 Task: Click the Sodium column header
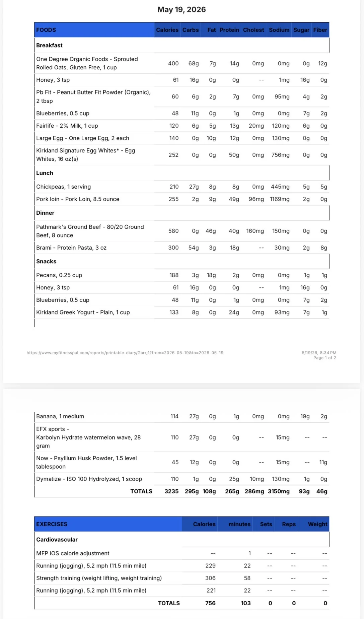tap(279, 30)
